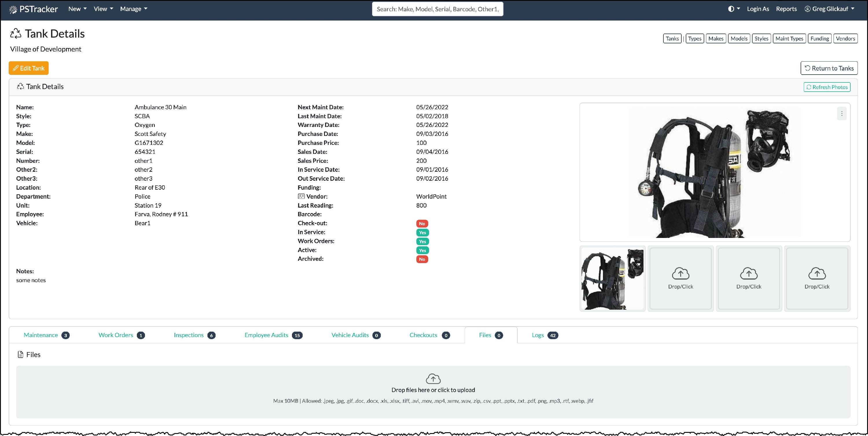Click the vendor contact card icon
This screenshot has width=868, height=436.
(x=301, y=196)
